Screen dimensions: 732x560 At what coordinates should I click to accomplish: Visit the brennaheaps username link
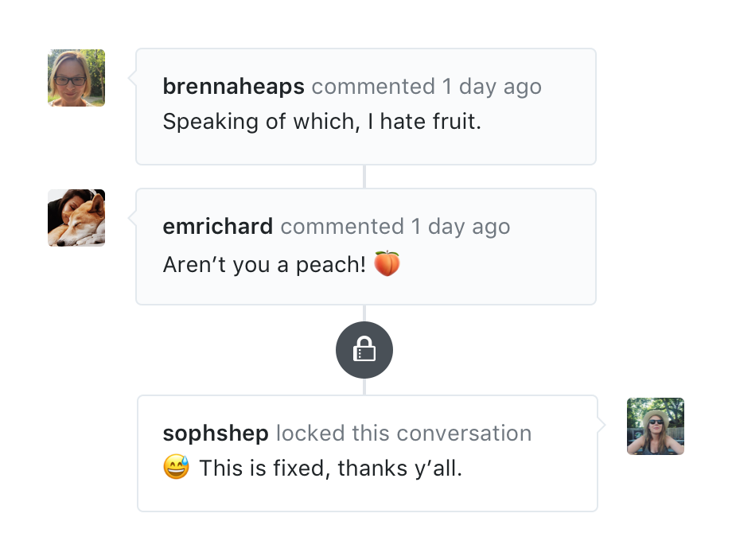click(x=233, y=87)
